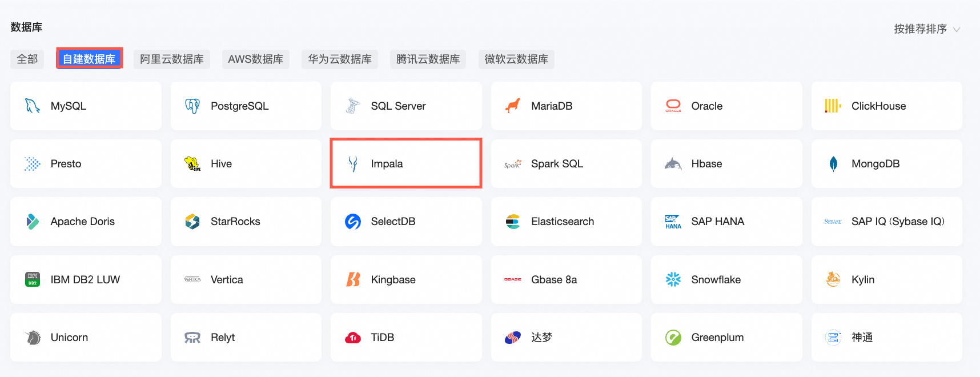Choose the Elasticsearch label
This screenshot has width=980, height=377.
tap(563, 222)
